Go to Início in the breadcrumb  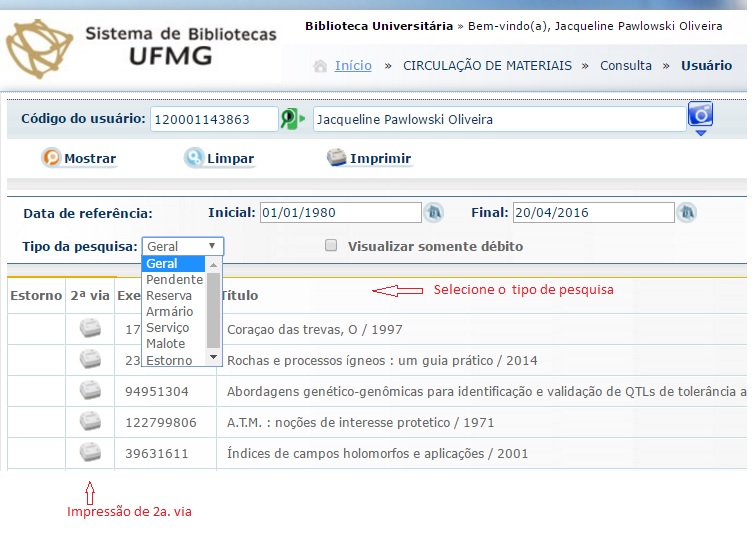click(x=352, y=65)
